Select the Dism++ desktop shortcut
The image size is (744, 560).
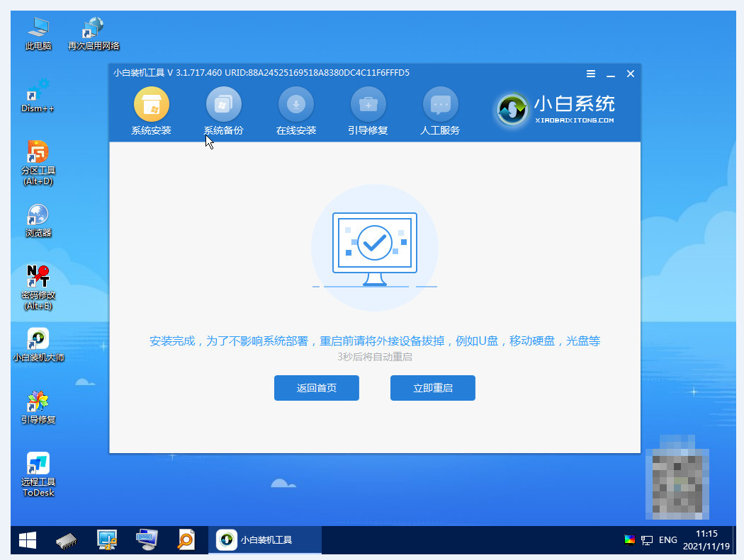point(38,96)
